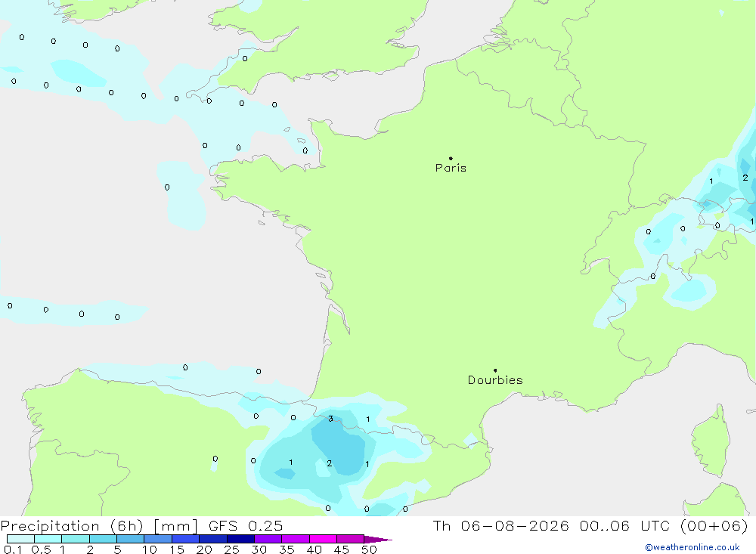The height and width of the screenshot is (554, 756).
Task: Select the 2–5 mm light blue legend swatch
Action: pyautogui.click(x=103, y=539)
